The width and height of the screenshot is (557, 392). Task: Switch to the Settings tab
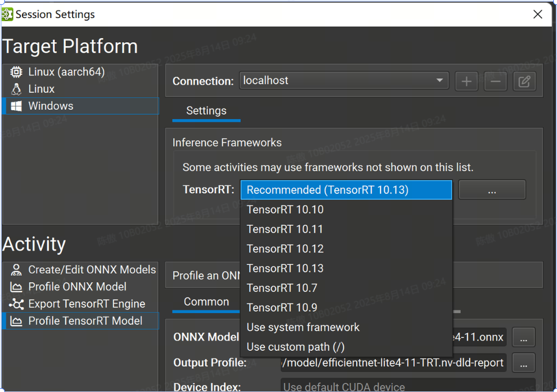[x=206, y=111]
